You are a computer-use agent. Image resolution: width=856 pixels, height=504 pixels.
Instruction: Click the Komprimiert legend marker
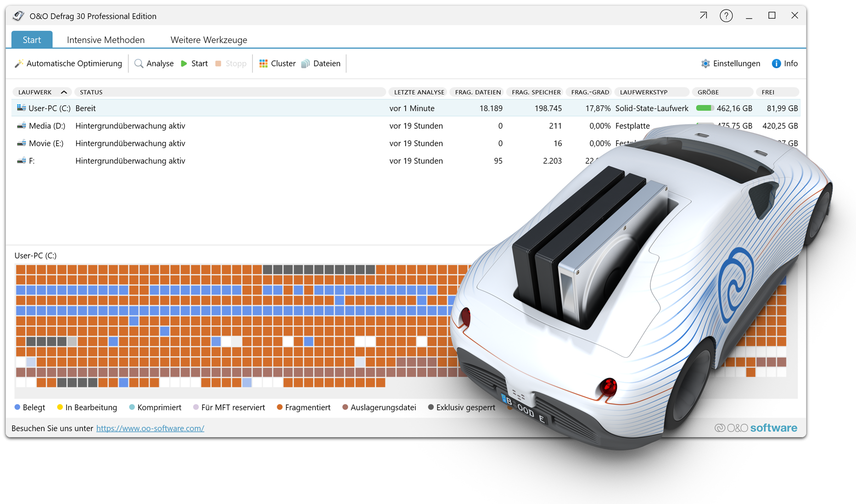(x=131, y=407)
